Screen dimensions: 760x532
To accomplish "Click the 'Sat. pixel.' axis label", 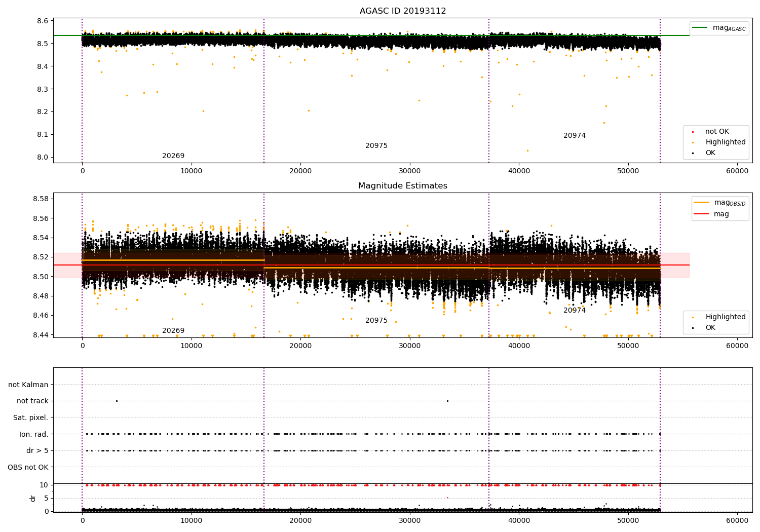I will pos(31,418).
